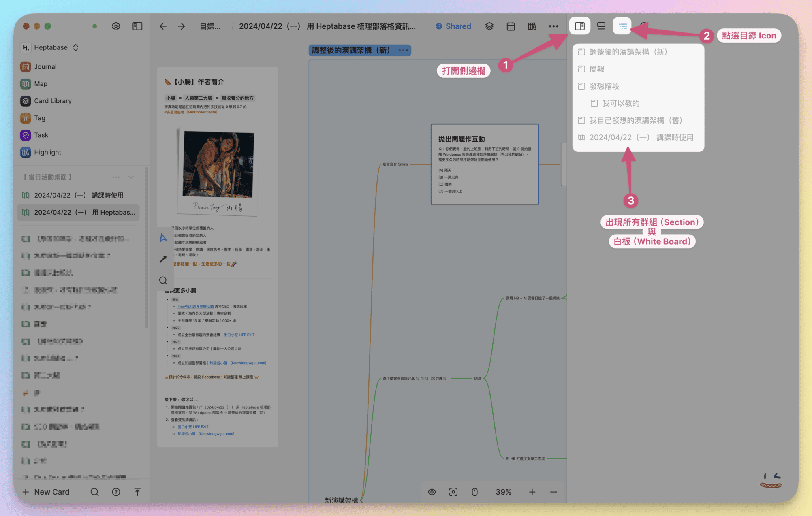The height and width of the screenshot is (516, 812).
Task: Open the 出口小聚 LIFE EXIT link beside 成立全台最有趣的聚會組織
Action: point(239,335)
